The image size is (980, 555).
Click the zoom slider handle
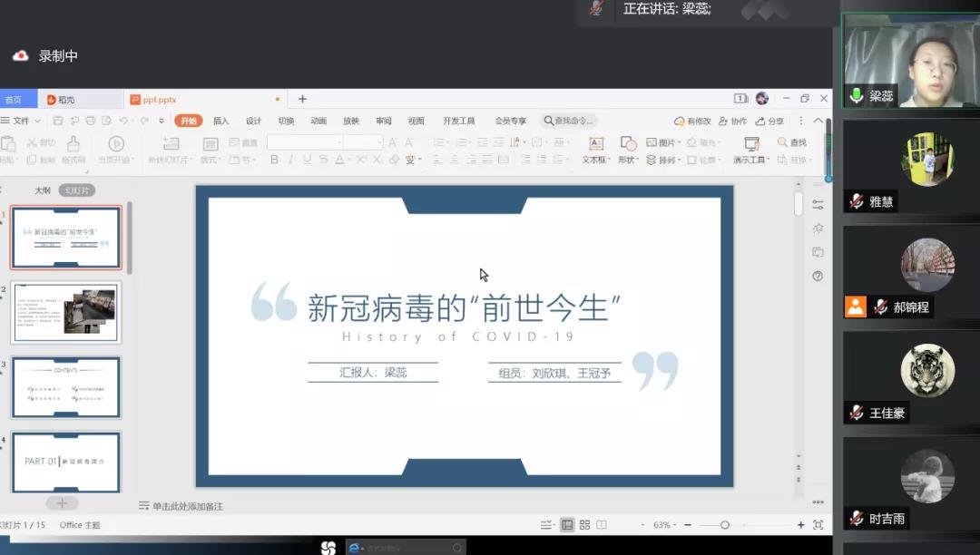click(x=724, y=525)
